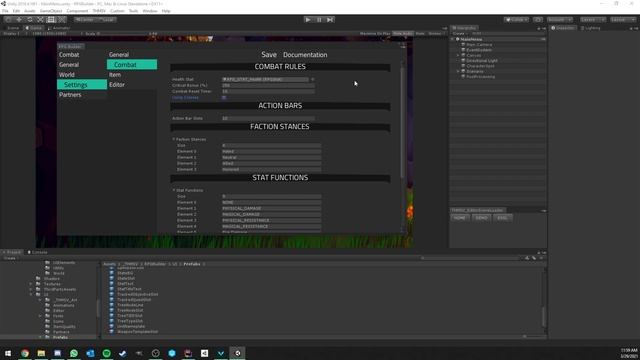
Task: Toggle Local handle rotation button
Action: [x=107, y=20]
